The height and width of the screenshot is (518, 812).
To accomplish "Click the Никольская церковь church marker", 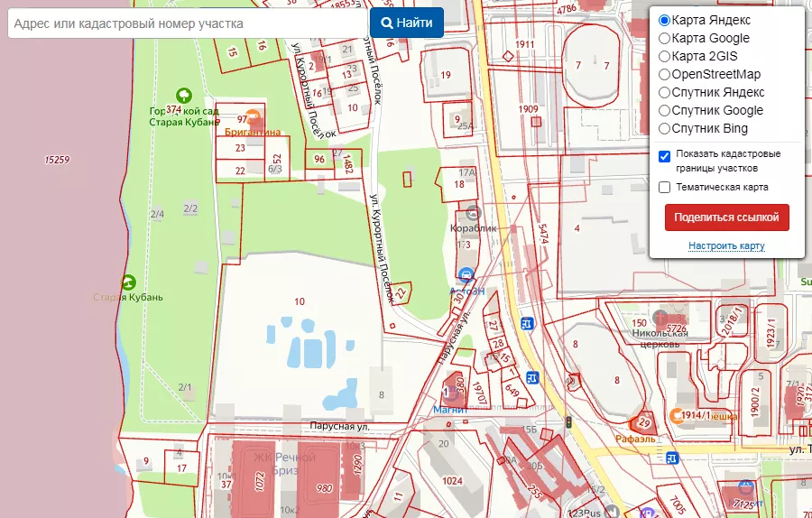I will point(661,319).
